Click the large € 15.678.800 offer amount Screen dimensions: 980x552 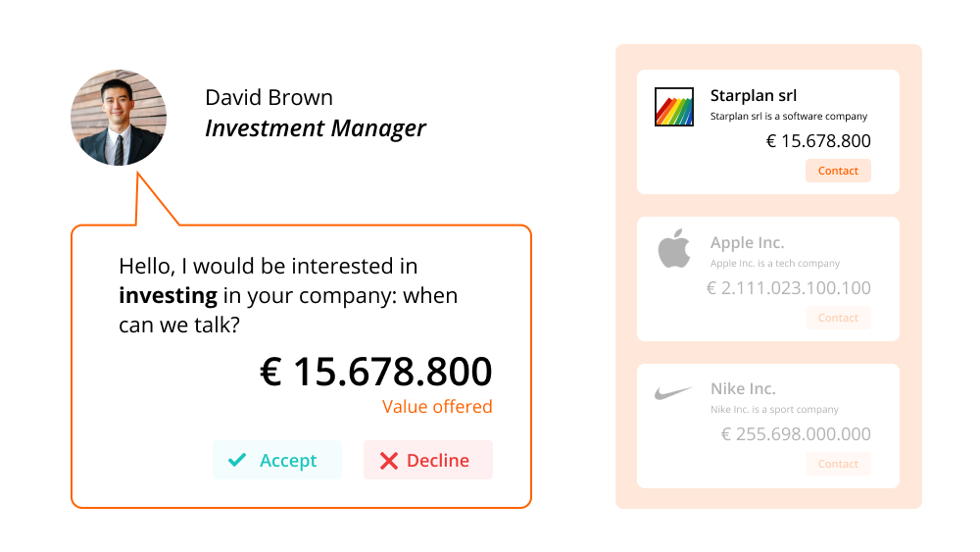point(376,373)
